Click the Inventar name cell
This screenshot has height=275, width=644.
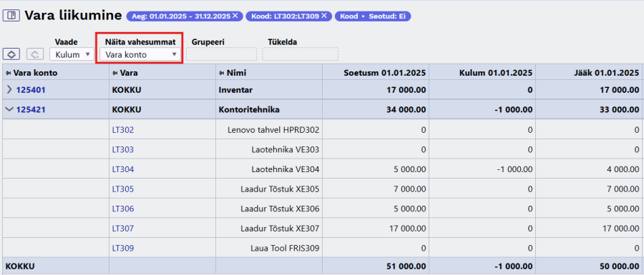[x=269, y=90]
